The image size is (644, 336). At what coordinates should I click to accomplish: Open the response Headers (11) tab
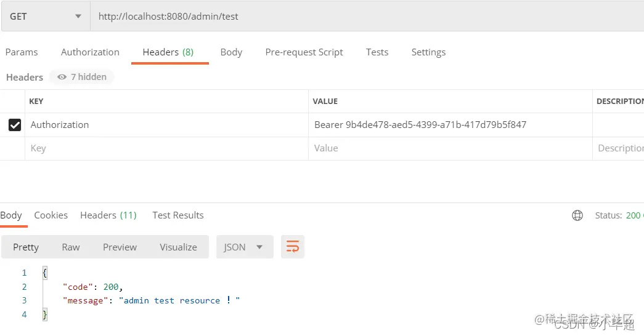coord(108,215)
